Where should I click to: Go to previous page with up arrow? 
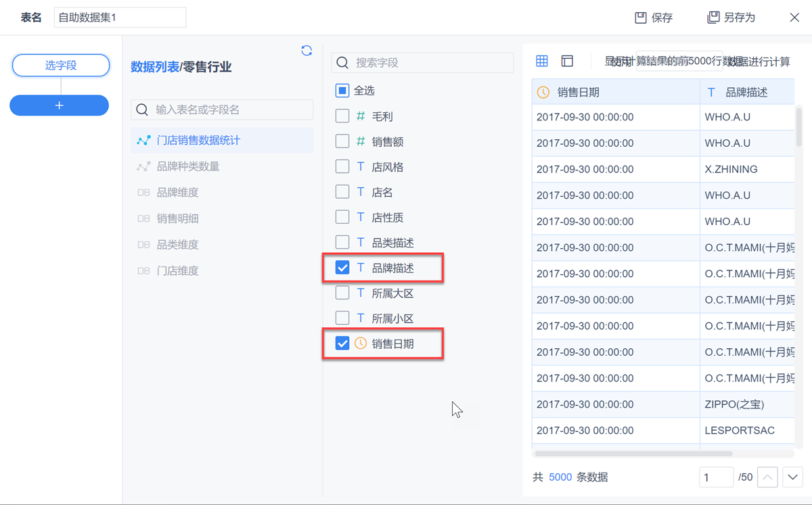[x=767, y=477]
